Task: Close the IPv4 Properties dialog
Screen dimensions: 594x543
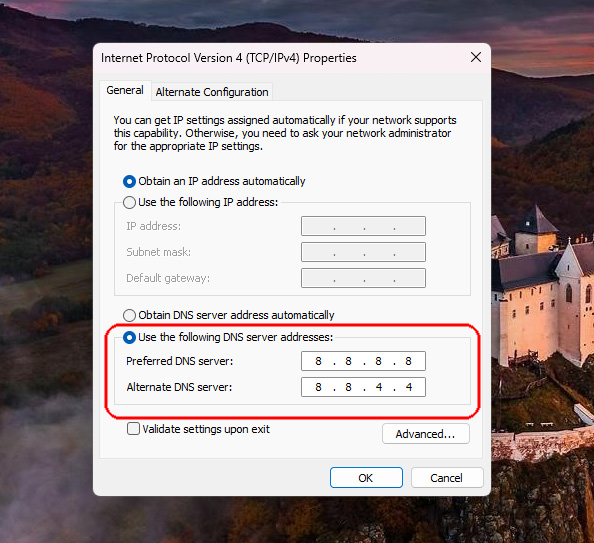Action: (x=476, y=57)
